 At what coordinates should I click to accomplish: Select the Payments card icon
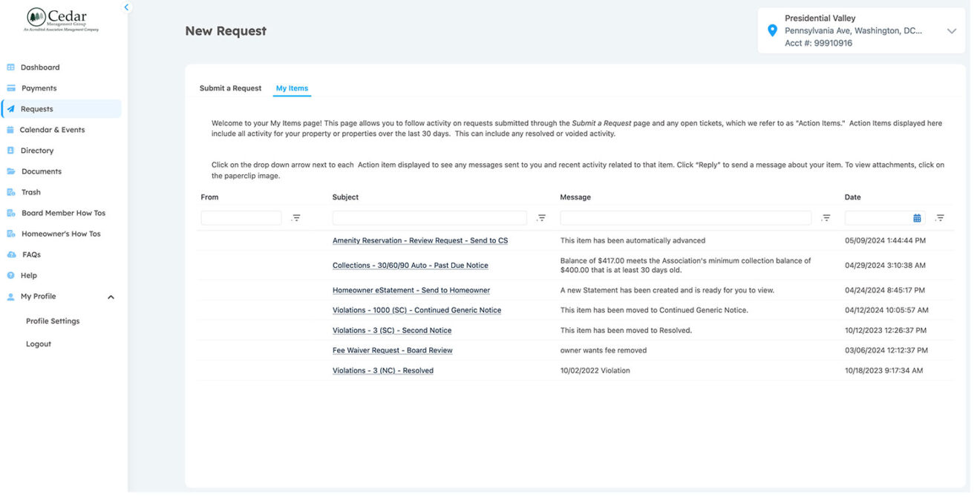click(x=11, y=88)
